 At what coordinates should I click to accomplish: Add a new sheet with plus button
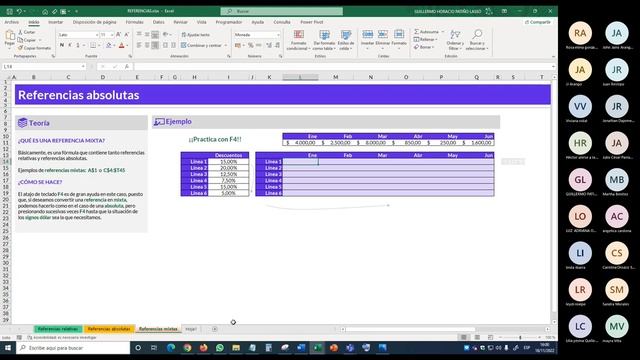tap(215, 329)
